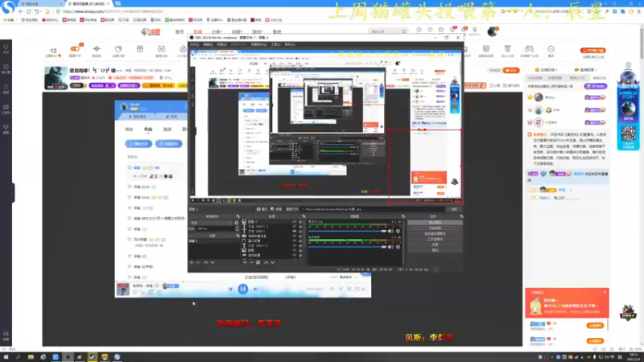Move OBS scene up with arrow icon
Screen dimensions: 644x362
(206, 262)
